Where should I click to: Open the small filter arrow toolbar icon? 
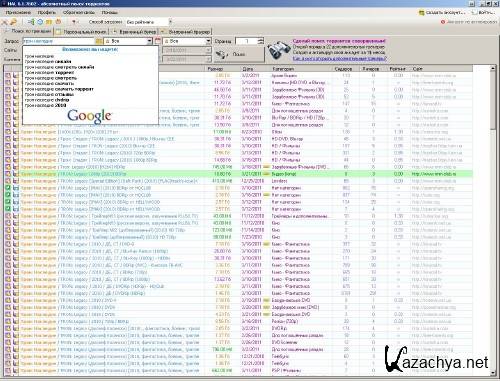pyautogui.click(x=75, y=22)
